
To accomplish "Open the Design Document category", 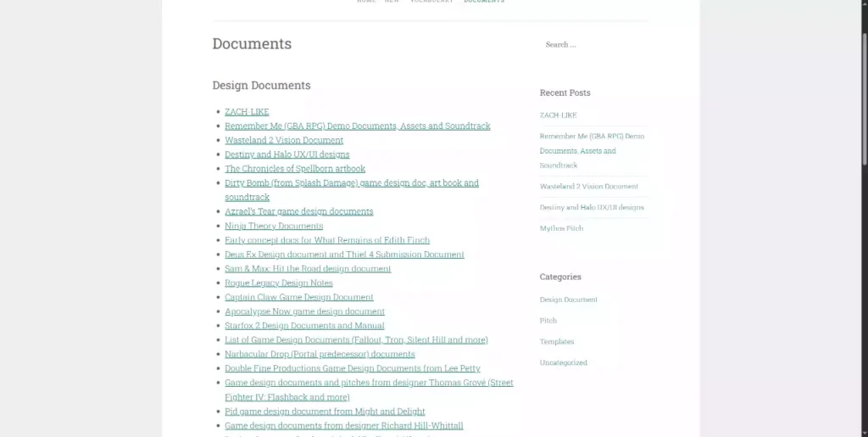I will coord(569,300).
